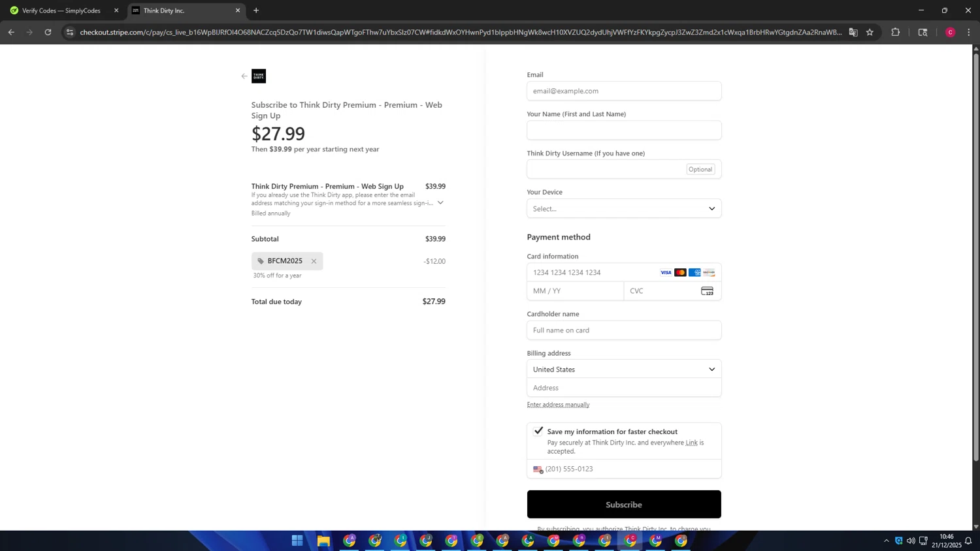This screenshot has width=980, height=551.
Task: Open the notifications bell
Action: tap(968, 541)
